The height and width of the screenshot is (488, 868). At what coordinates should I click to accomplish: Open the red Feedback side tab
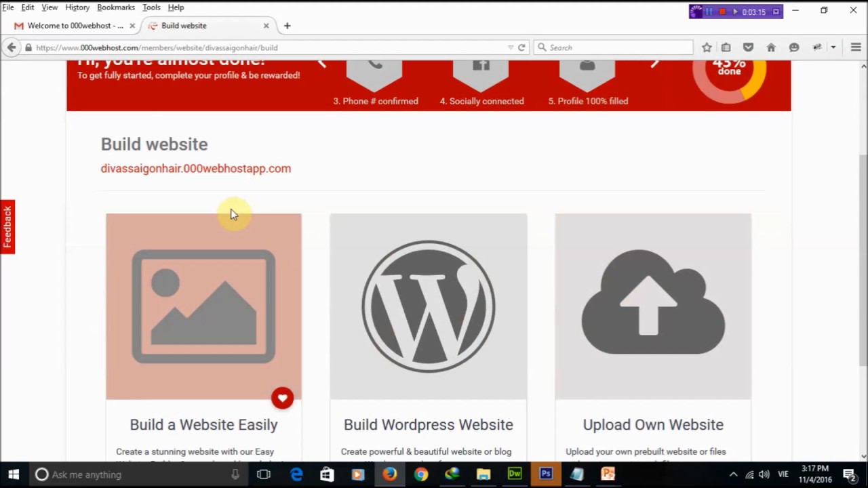point(7,227)
